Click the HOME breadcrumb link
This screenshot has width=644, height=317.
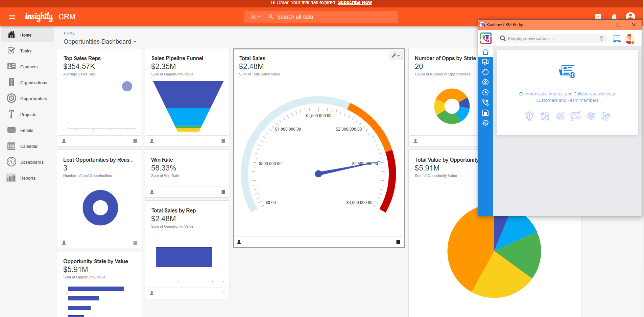[x=69, y=33]
